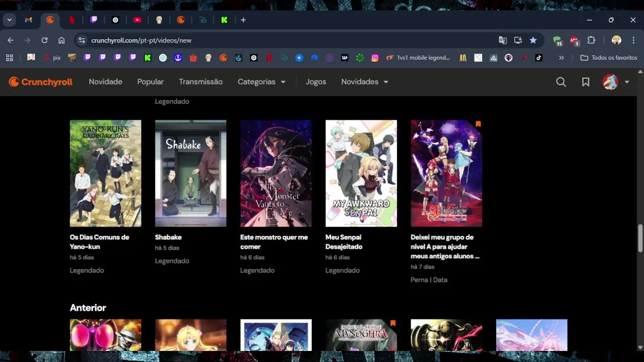
Task: Click title Deixei meu grupo de nível A
Action: [x=445, y=247]
